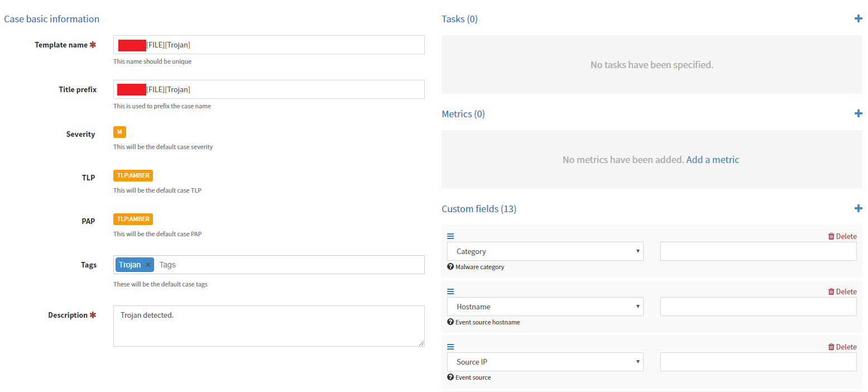
Task: Select the Custom fields (13) section header
Action: tap(478, 208)
